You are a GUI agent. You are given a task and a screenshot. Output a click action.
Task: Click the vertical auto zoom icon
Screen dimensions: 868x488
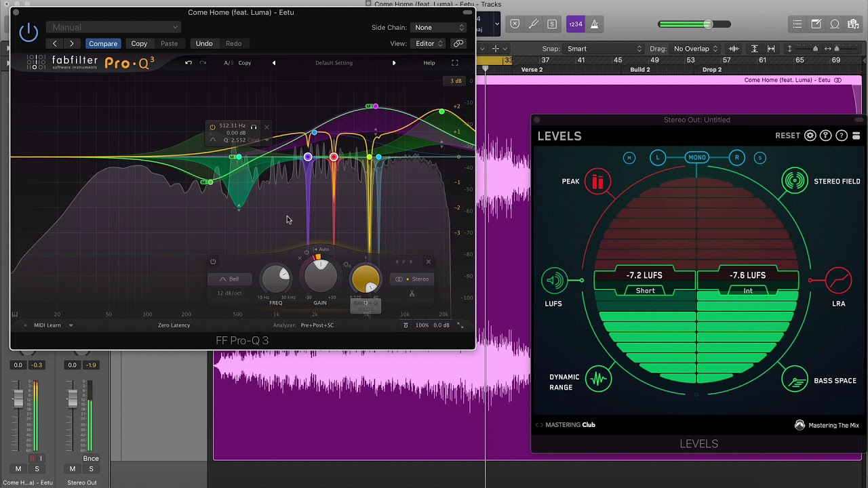click(x=754, y=49)
